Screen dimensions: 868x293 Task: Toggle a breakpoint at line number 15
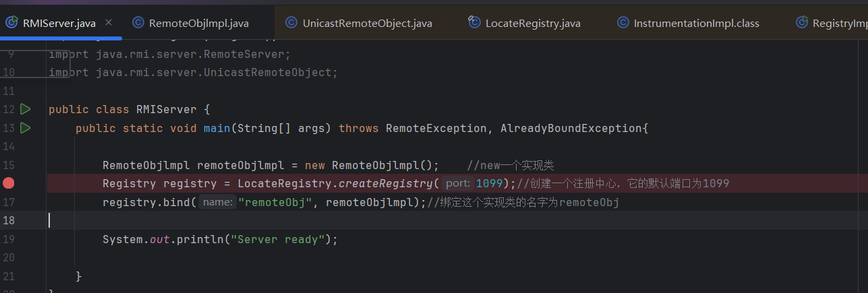tap(9, 165)
